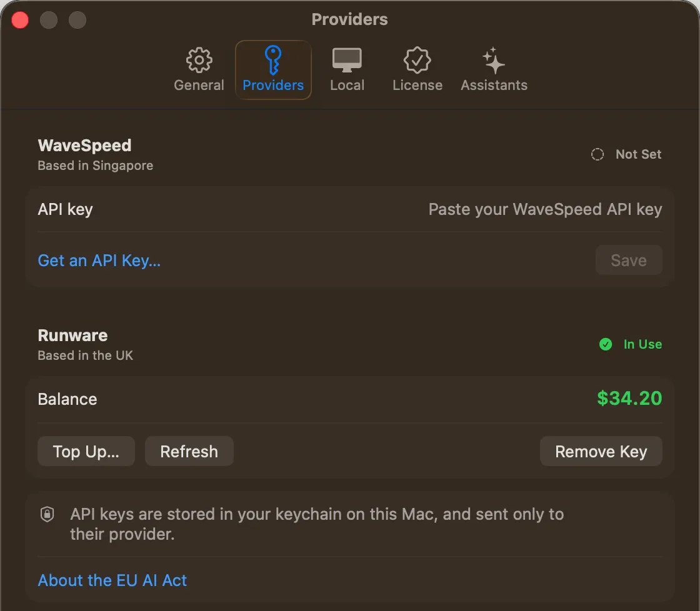
Task: Save the WaveSpeed API key
Action: click(629, 260)
